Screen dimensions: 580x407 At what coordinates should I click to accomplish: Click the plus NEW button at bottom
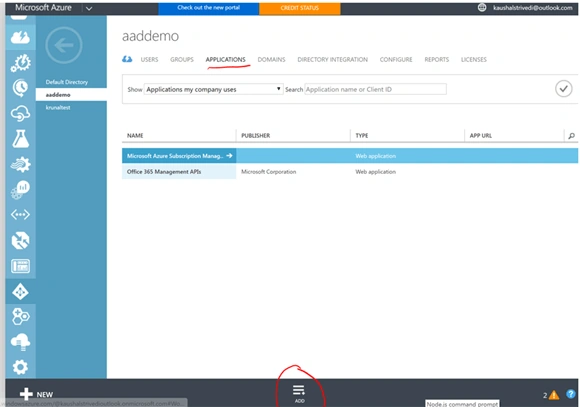tap(36, 394)
